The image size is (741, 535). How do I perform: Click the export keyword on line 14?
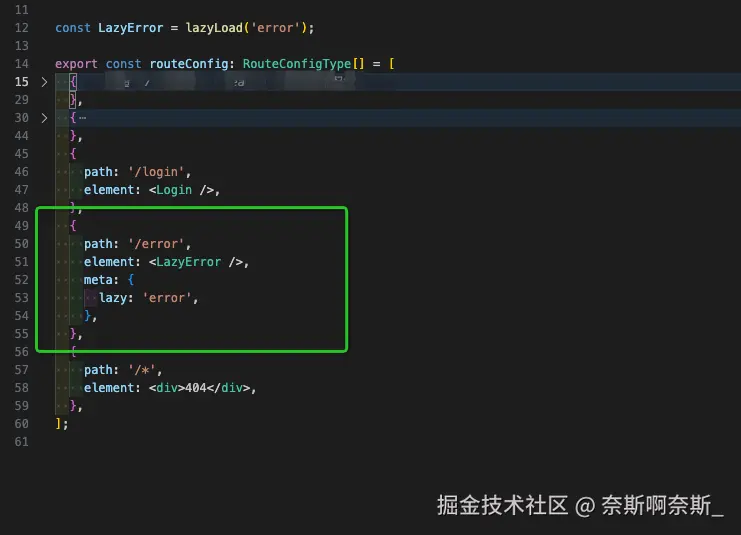[76, 64]
